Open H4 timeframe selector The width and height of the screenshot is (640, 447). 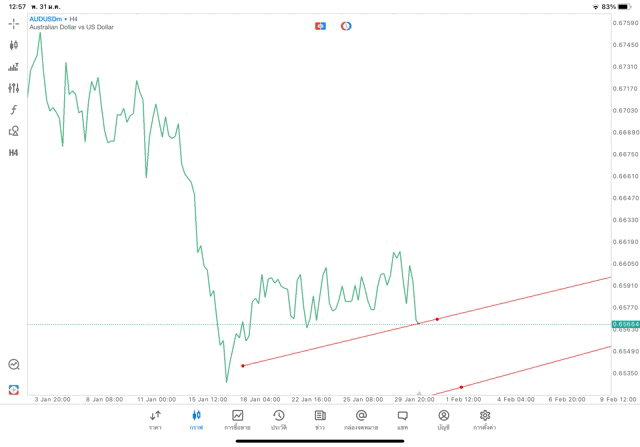tap(13, 153)
